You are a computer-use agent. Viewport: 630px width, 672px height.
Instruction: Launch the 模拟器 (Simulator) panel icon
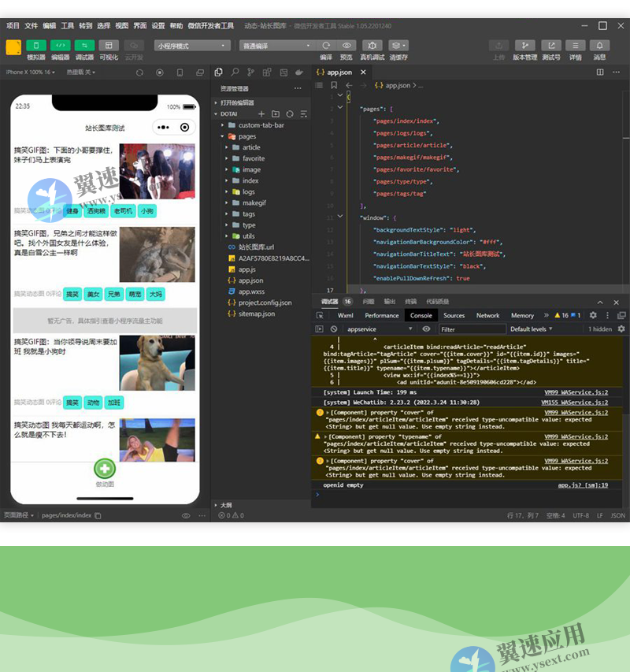pos(36,44)
